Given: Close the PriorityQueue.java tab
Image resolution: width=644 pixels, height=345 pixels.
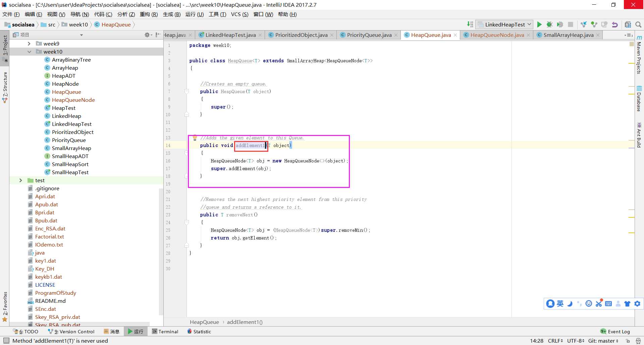Looking at the screenshot, I should 396,35.
